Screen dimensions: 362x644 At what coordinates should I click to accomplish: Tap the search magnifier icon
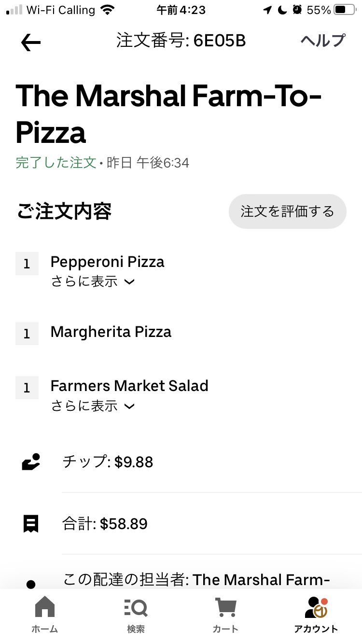pyautogui.click(x=136, y=606)
